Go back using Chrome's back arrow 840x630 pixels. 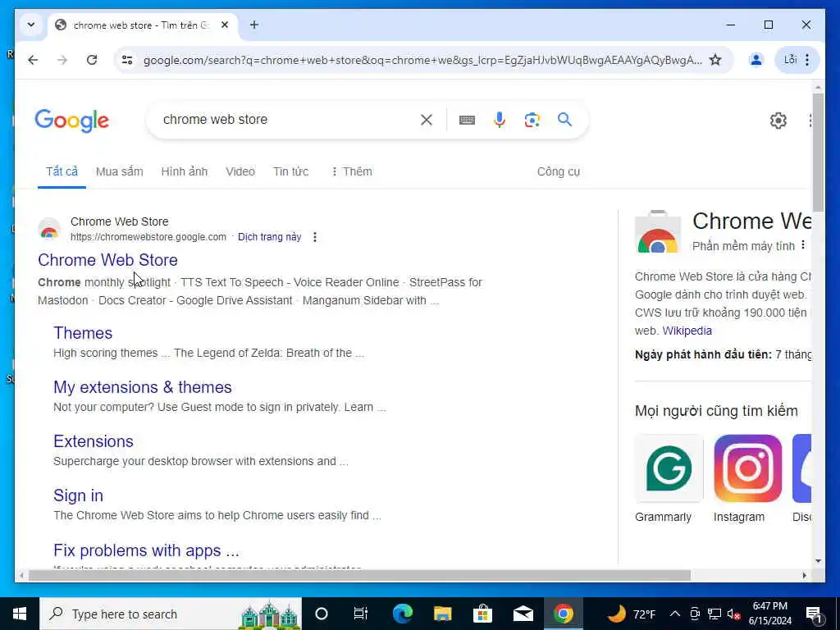click(x=33, y=60)
